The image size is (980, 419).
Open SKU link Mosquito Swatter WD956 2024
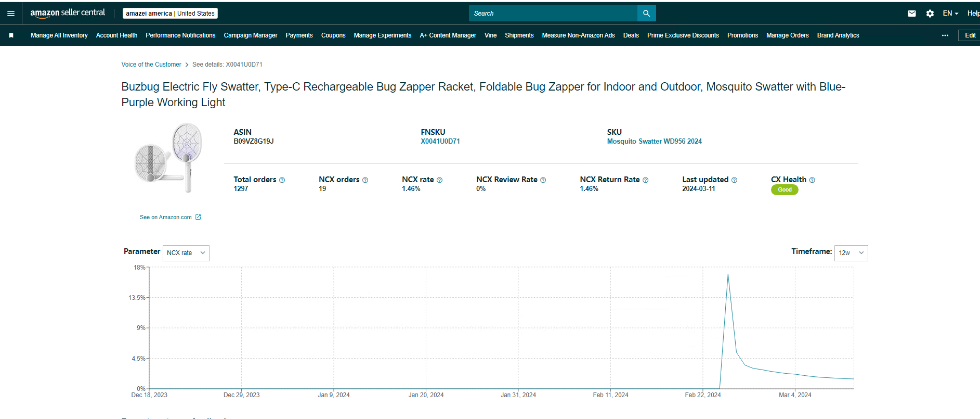point(655,141)
